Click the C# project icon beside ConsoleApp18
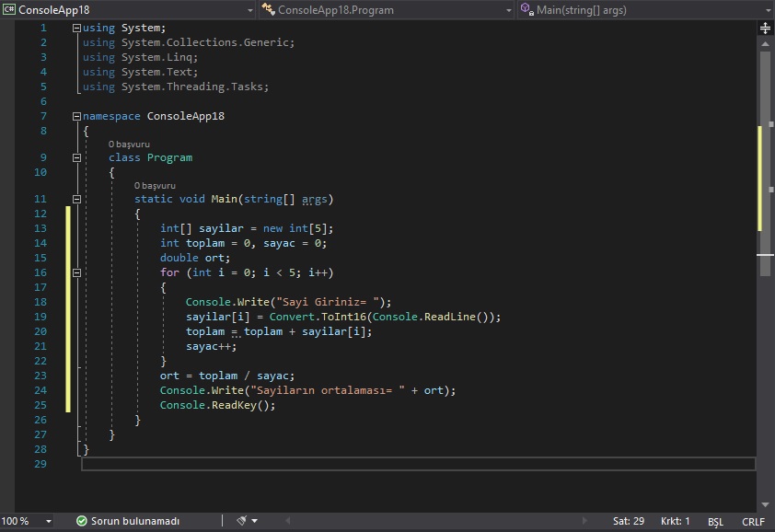The image size is (775, 532). pyautogui.click(x=9, y=9)
